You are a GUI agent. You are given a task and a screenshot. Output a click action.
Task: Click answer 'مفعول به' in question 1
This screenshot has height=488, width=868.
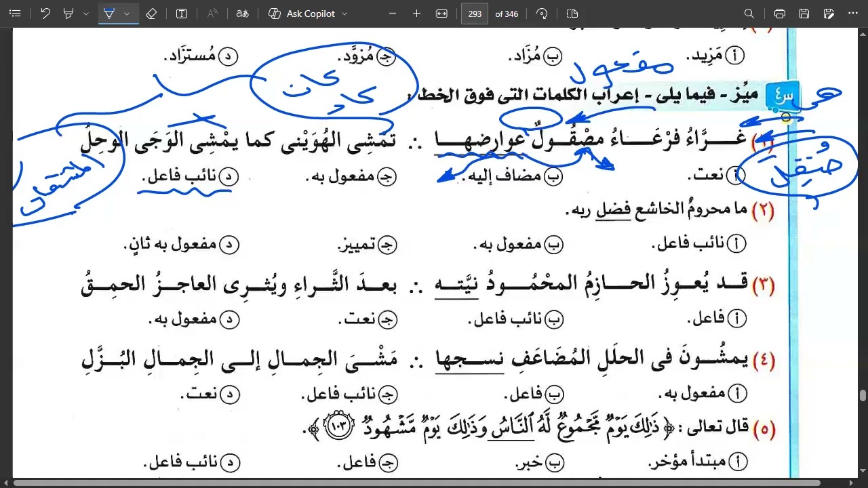coord(351,176)
